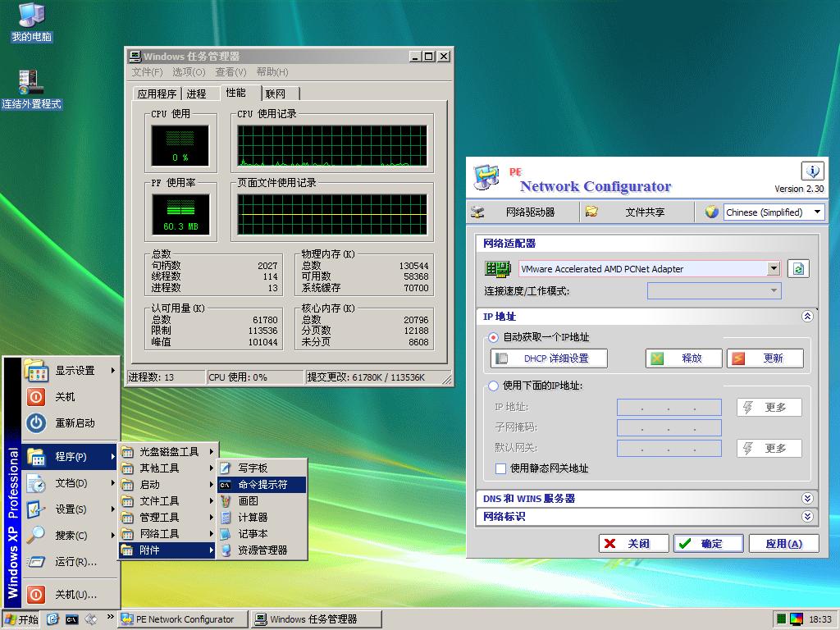Switch to the 应用程序 tab
The image size is (840, 630).
(x=157, y=94)
